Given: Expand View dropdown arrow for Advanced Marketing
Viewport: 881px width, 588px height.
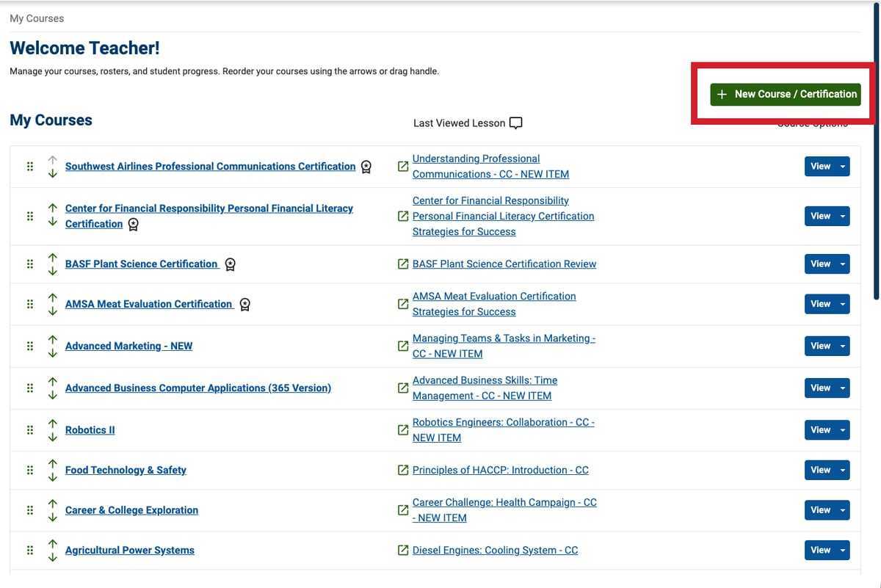Looking at the screenshot, I should [842, 346].
